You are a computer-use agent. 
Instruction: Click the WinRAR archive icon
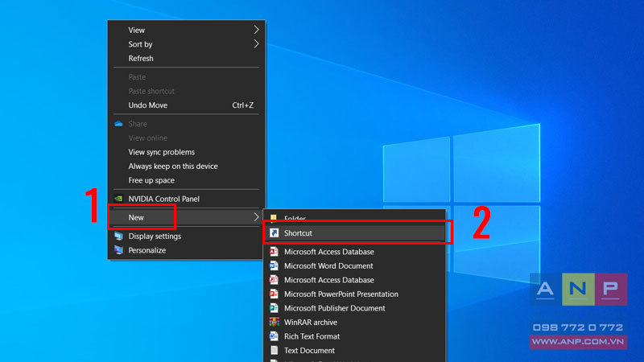(274, 323)
